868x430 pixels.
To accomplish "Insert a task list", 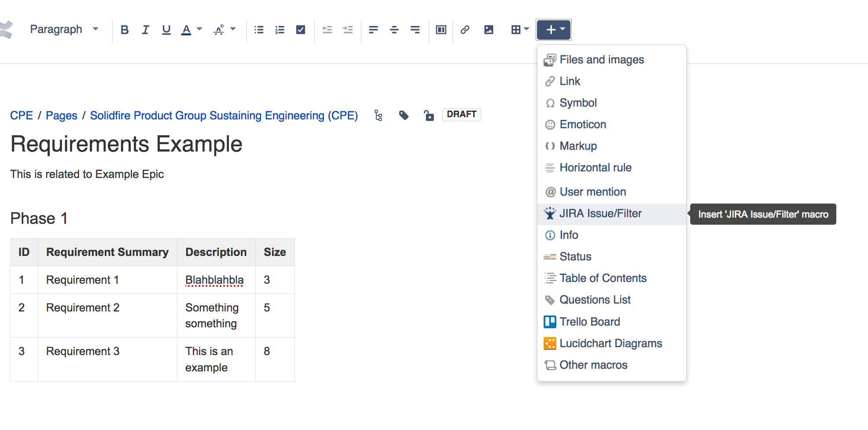I will [301, 30].
